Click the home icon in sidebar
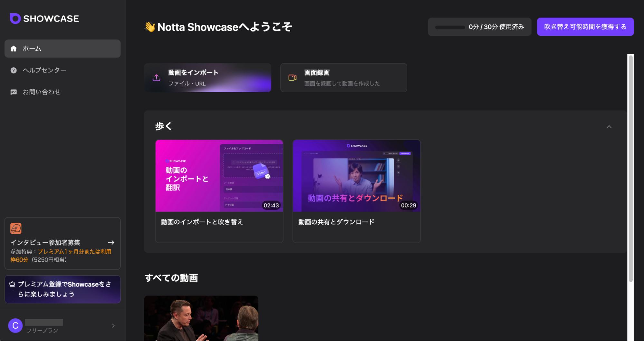The height and width of the screenshot is (341, 644). point(14,49)
